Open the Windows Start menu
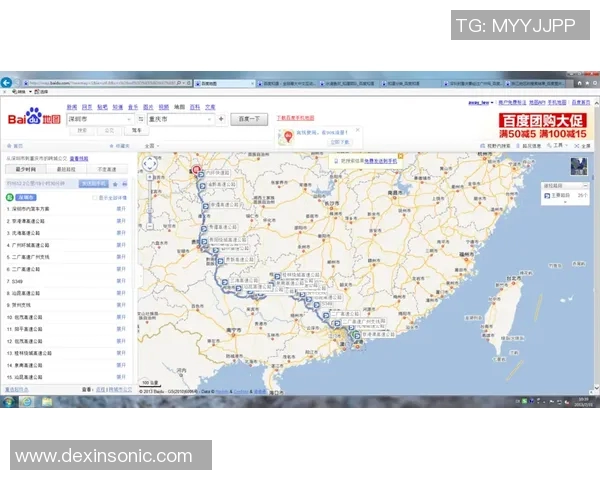The image size is (600, 480). 9,401
